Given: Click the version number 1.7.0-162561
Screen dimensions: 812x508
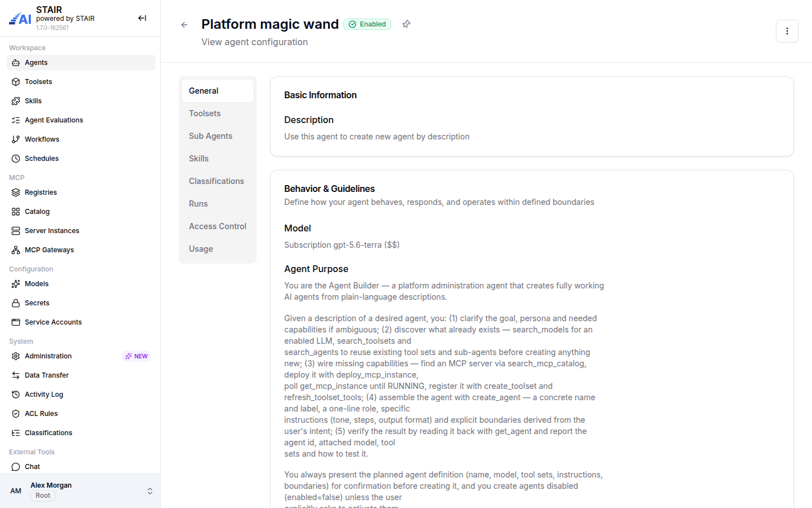Looking at the screenshot, I should pyautogui.click(x=52, y=28).
